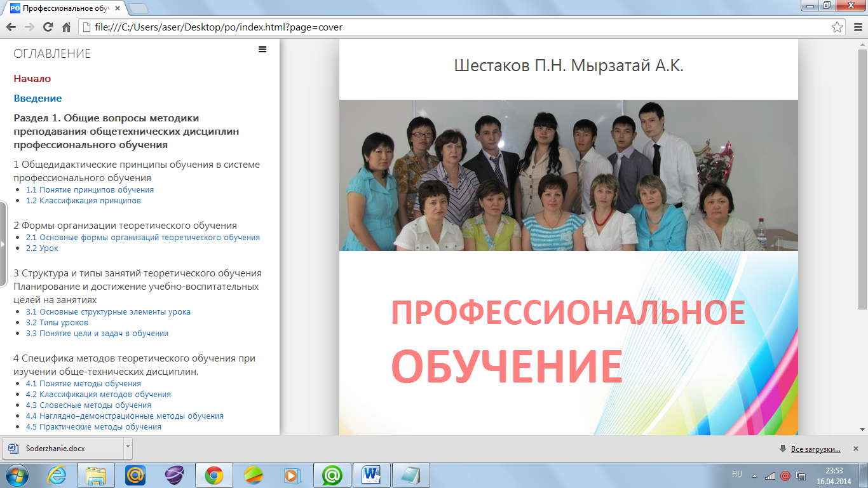Open the Введение contents link
Viewport: 868px width, 488px height.
click(37, 98)
